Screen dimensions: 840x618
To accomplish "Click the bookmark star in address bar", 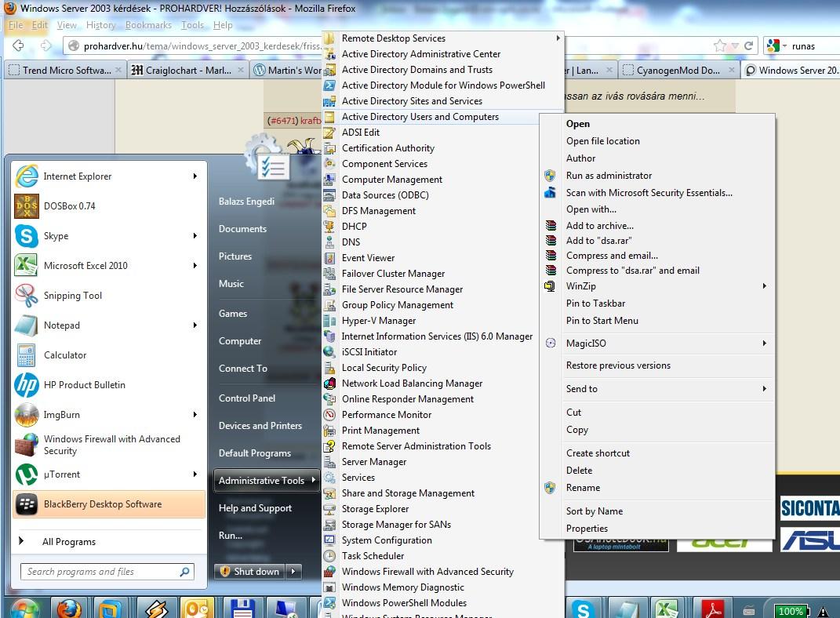I will tap(720, 46).
